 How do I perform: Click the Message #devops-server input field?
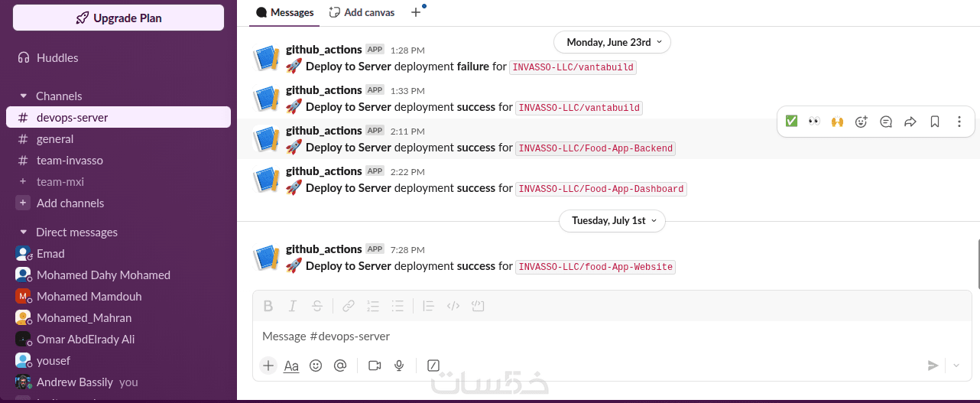(x=612, y=336)
